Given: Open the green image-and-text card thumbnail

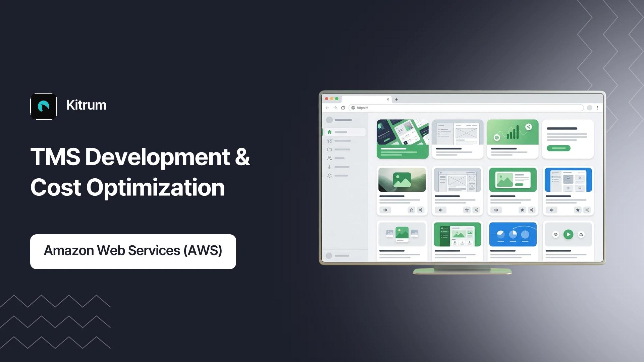Looking at the screenshot, I should (x=513, y=180).
